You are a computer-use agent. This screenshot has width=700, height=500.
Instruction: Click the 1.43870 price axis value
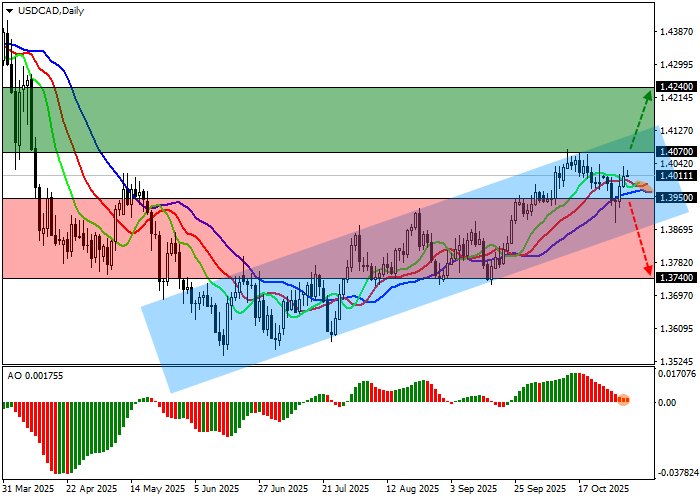tap(677, 32)
